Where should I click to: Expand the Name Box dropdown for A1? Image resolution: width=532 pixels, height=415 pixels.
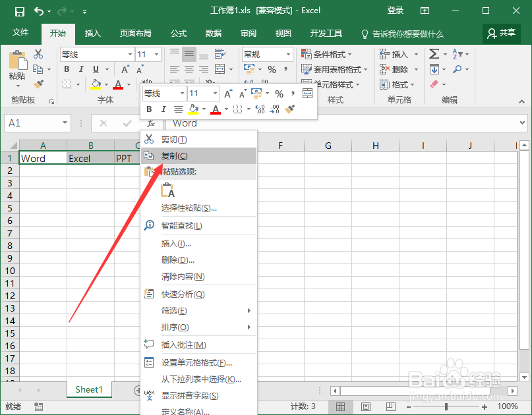click(65, 123)
